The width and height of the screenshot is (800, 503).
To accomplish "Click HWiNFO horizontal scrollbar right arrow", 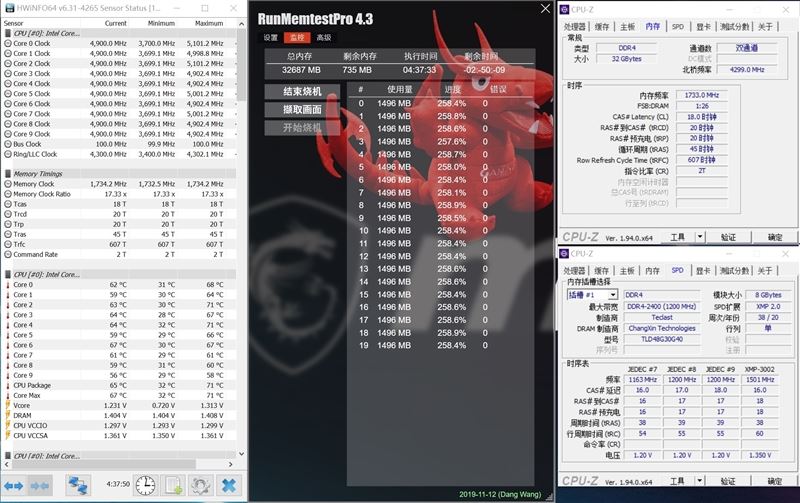I will 231,464.
